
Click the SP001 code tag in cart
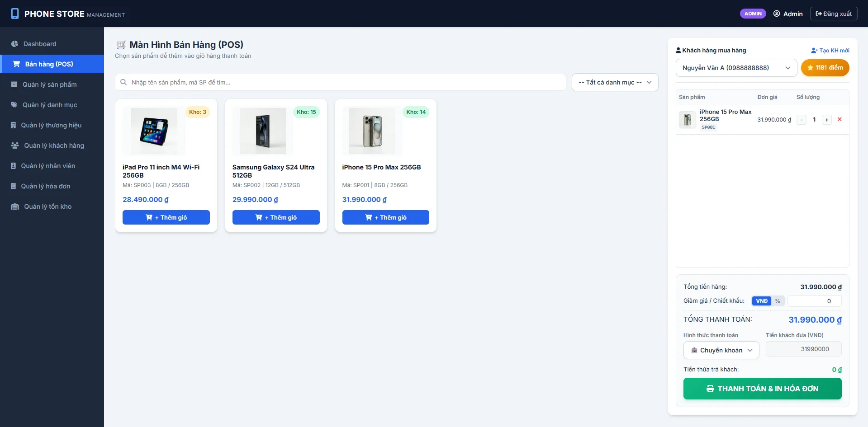(709, 127)
